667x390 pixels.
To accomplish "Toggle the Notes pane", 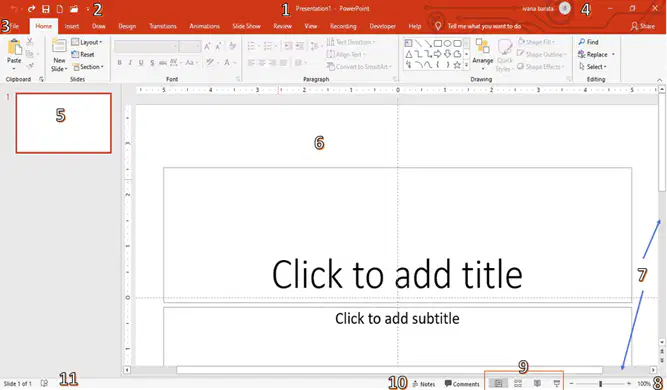I will (x=424, y=384).
